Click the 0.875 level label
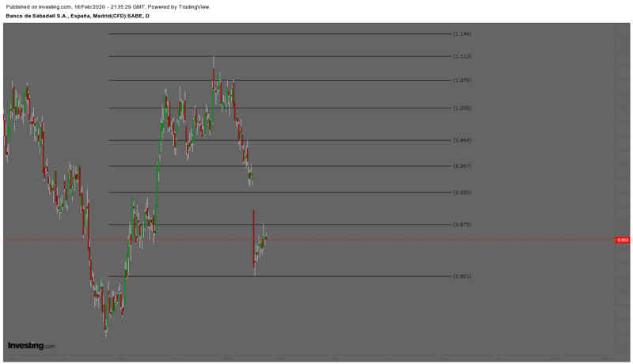Screen dimensions: 633x364 coord(462,225)
